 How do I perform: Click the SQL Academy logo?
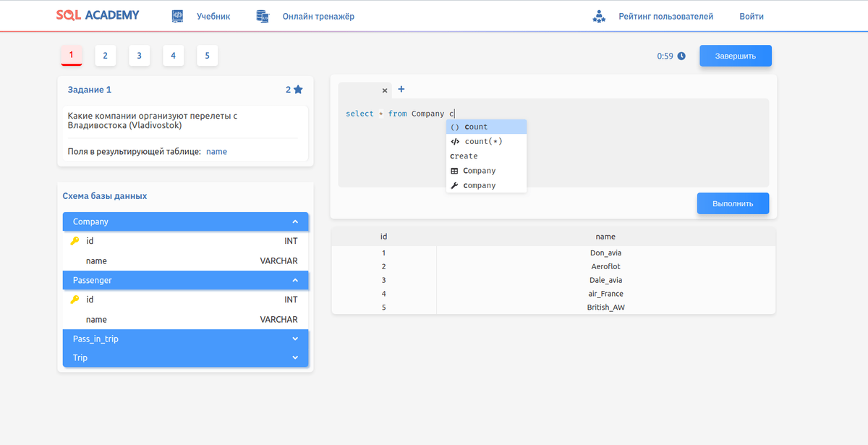[x=98, y=14]
